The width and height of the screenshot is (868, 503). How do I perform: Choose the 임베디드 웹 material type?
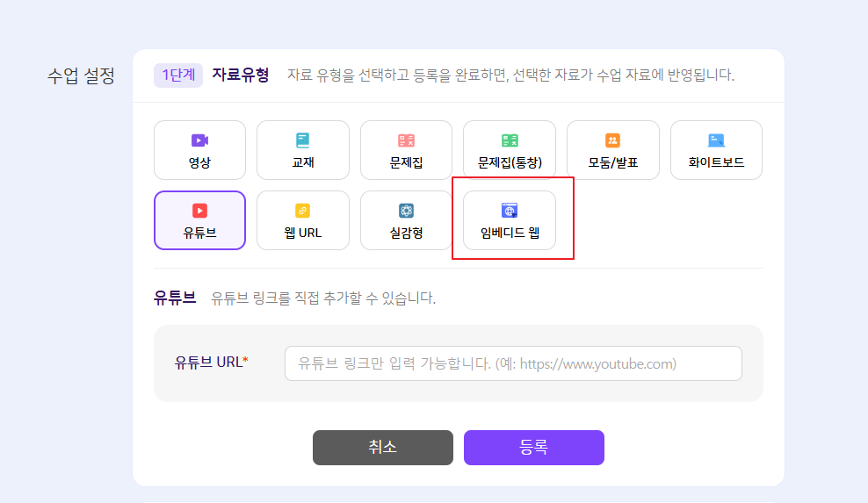(510, 220)
